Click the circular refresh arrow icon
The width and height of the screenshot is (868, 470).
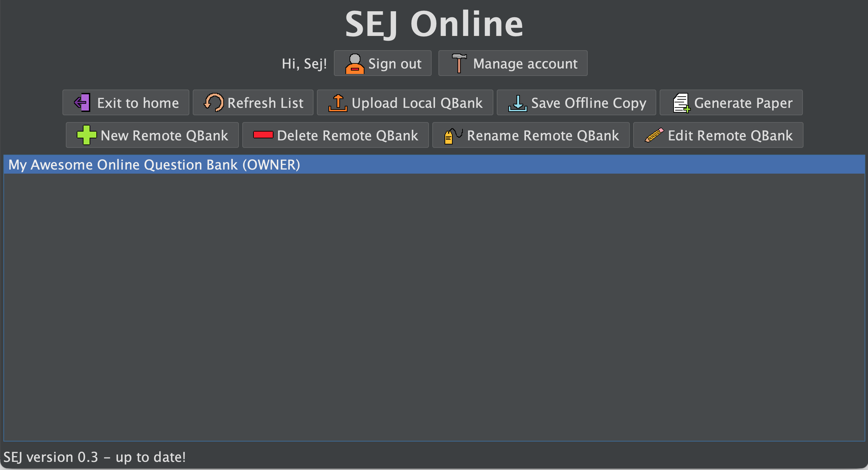coord(213,102)
